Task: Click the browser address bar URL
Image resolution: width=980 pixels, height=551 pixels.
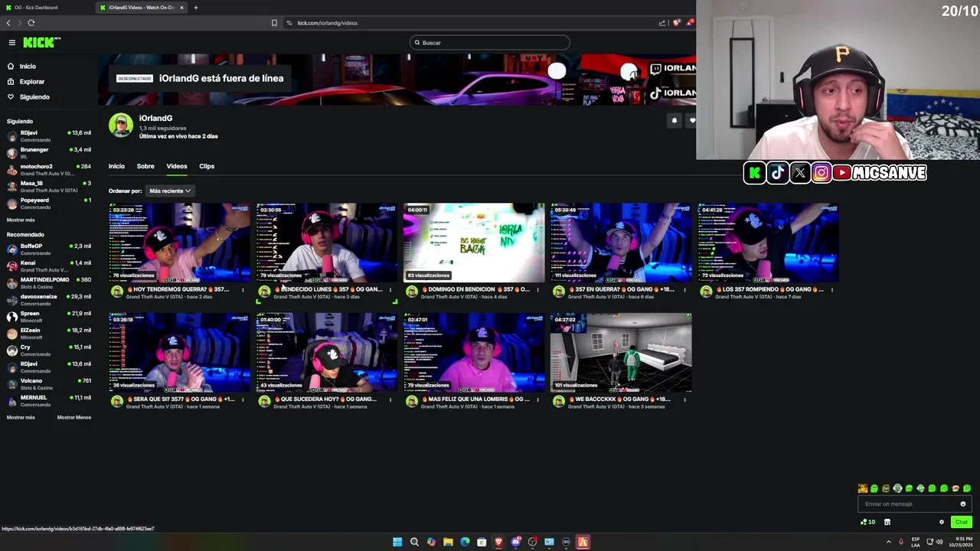Action: (x=328, y=23)
